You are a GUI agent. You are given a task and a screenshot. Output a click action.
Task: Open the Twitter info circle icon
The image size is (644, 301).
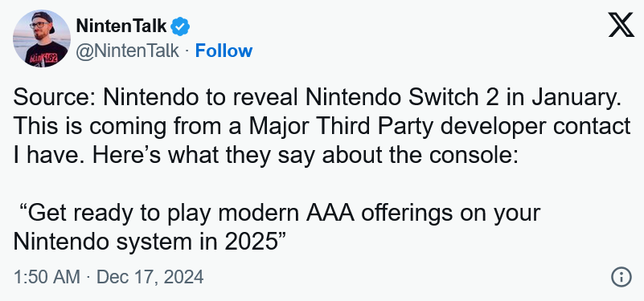pyautogui.click(x=621, y=277)
